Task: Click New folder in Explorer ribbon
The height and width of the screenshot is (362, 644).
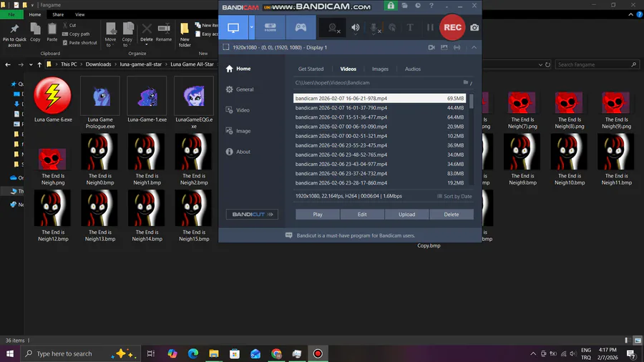Action: (185, 35)
